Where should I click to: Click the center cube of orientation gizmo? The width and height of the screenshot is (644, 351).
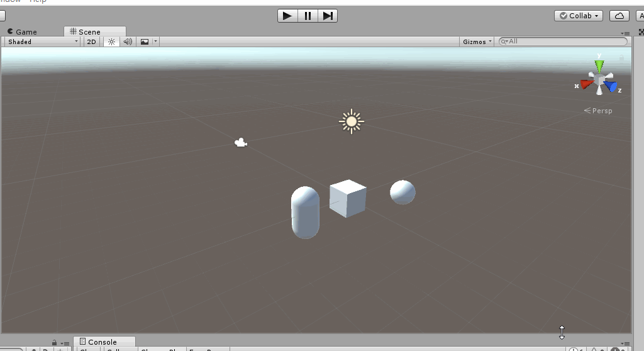pyautogui.click(x=599, y=79)
